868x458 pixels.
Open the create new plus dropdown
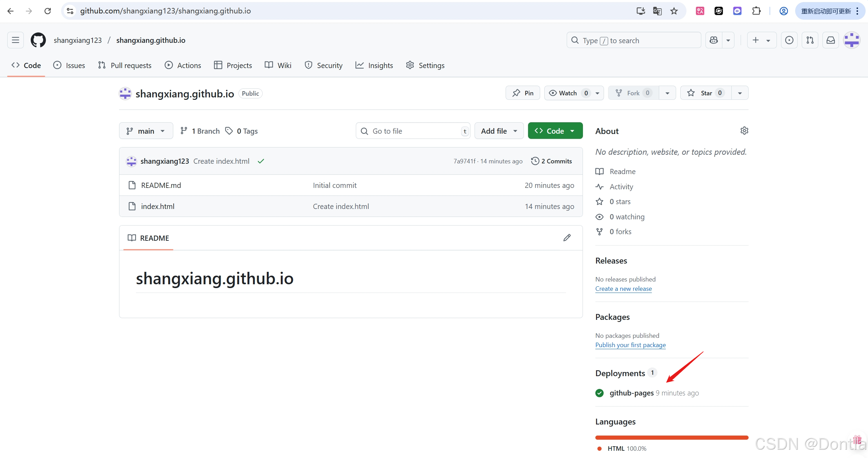[x=762, y=40]
